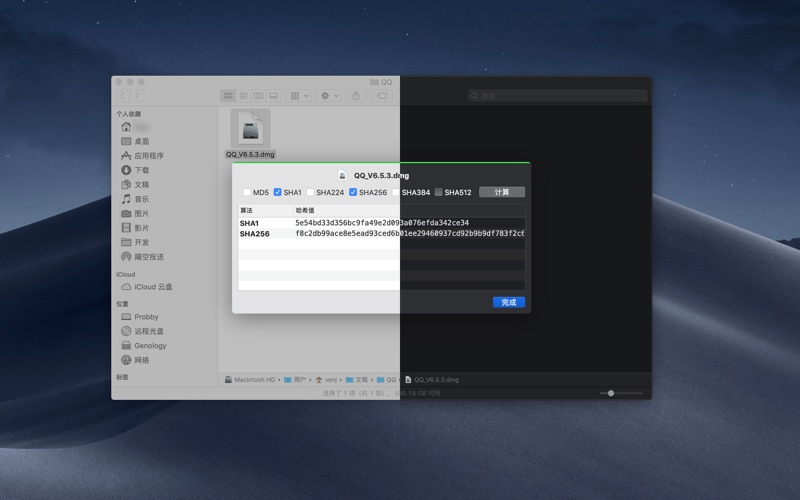The image size is (800, 500).
Task: Open 应用程序 (Applications) in the sidebar
Action: 148,156
